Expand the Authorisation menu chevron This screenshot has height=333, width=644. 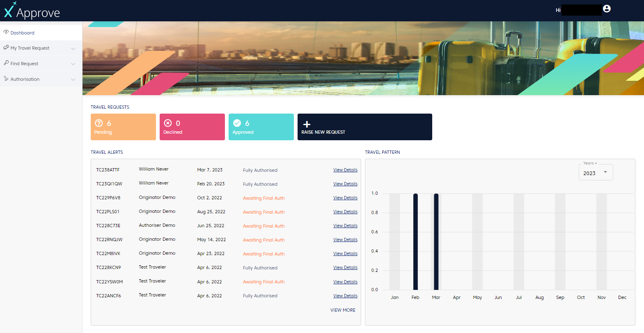tap(73, 80)
